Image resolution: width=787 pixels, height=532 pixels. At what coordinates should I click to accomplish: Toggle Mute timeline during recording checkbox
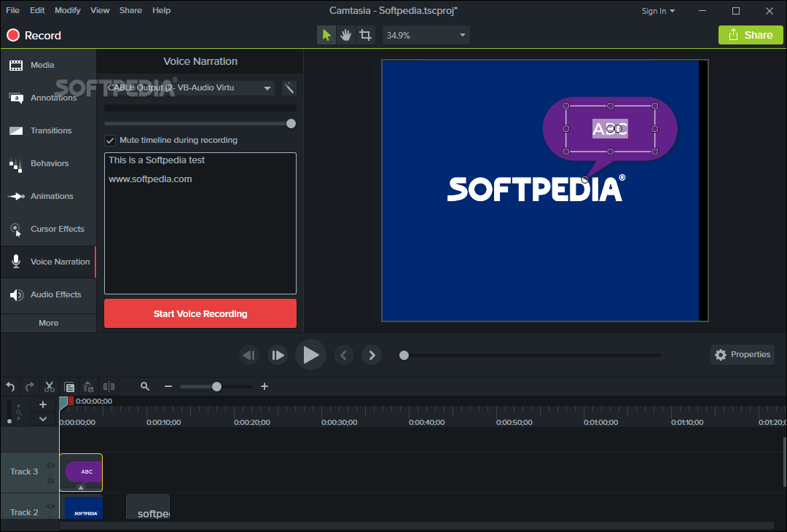110,141
